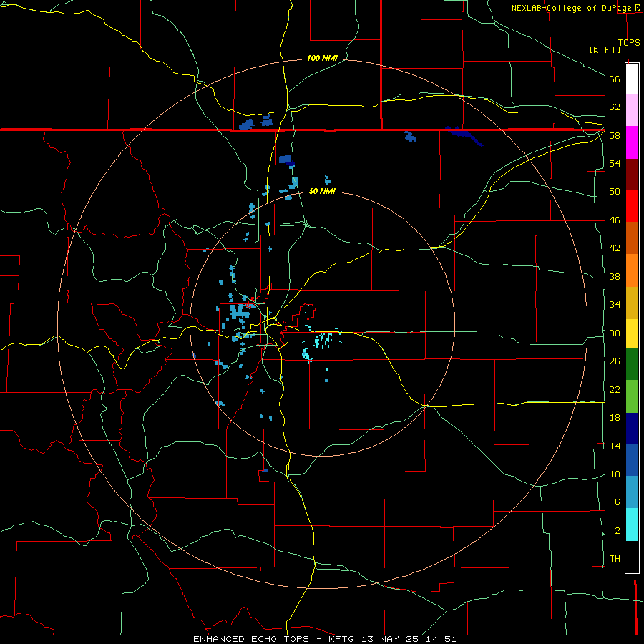Click the 30 legend label
This screenshot has height=644, width=644.
(x=615, y=333)
